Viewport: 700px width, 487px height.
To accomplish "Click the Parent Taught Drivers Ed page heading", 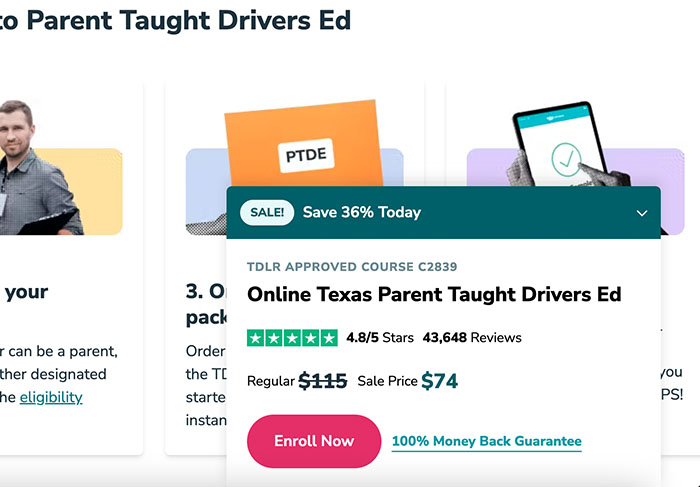I will click(x=175, y=18).
